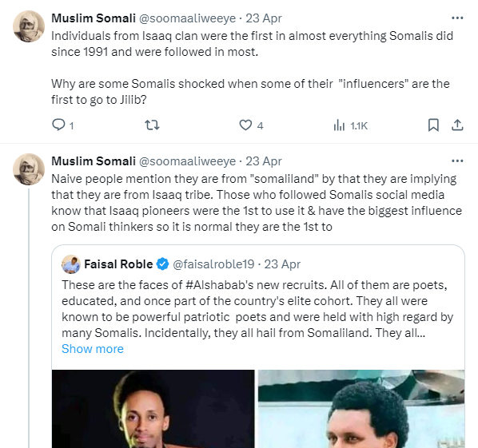Open Muslim Somali avatar on first tweet
Viewport: 478px width, 448px height.
pos(29,26)
